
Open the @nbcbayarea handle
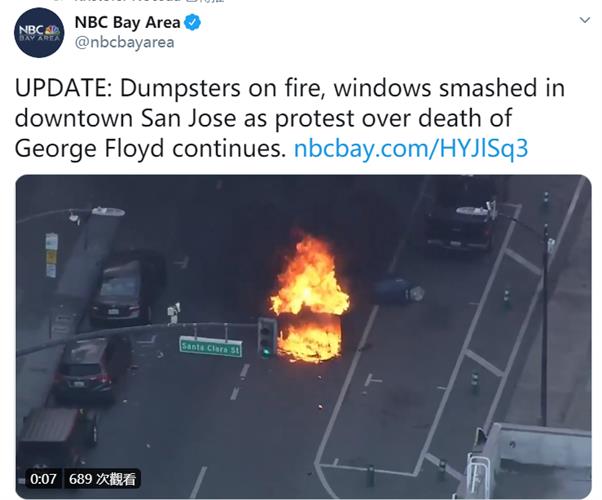click(x=124, y=42)
